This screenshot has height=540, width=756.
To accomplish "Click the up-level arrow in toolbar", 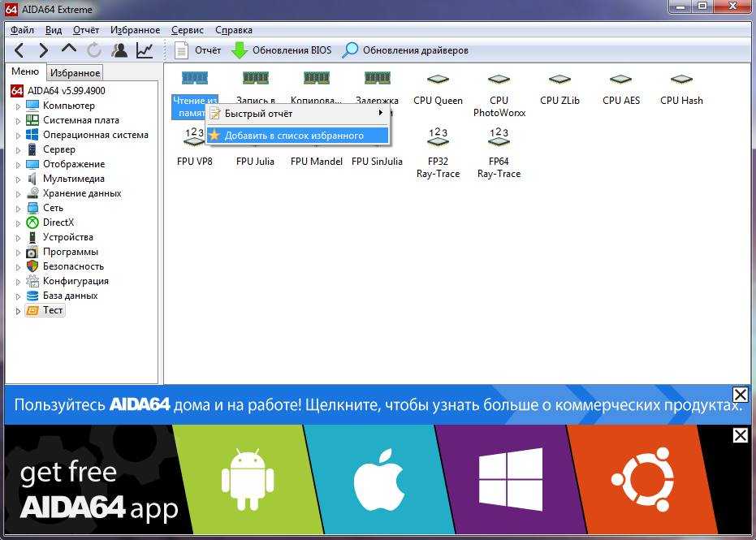I will [68, 50].
